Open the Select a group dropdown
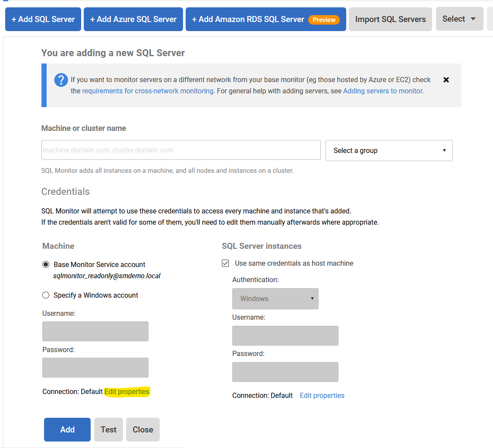 pyautogui.click(x=389, y=150)
